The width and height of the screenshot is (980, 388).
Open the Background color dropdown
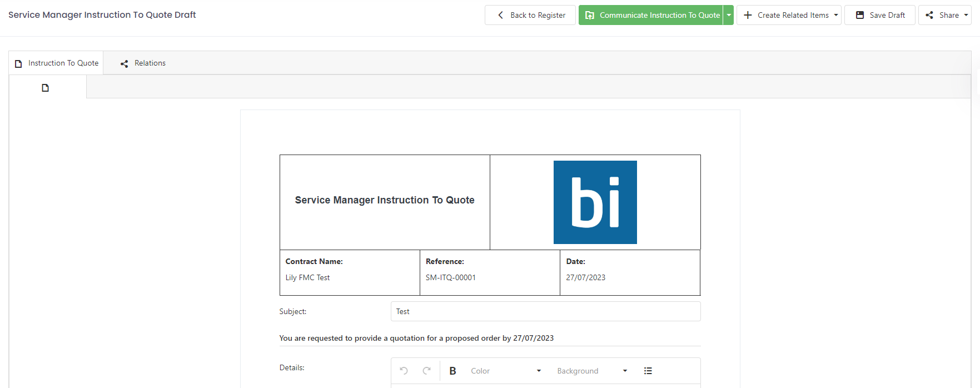591,371
